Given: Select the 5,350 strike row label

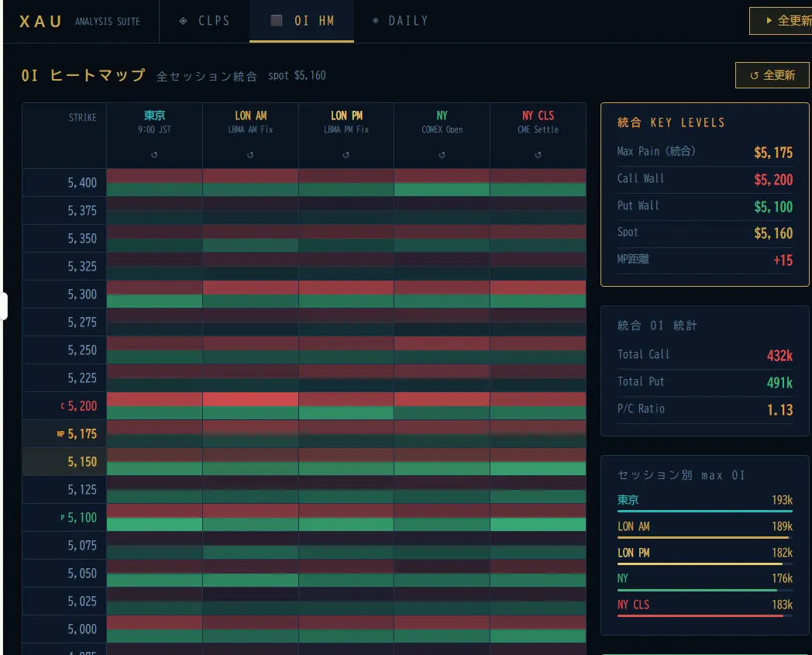Looking at the screenshot, I should [x=82, y=239].
